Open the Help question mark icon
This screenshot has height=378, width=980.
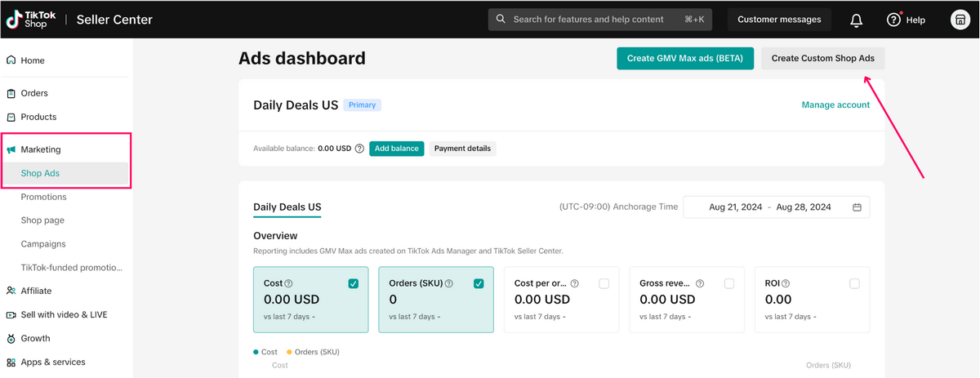[893, 20]
